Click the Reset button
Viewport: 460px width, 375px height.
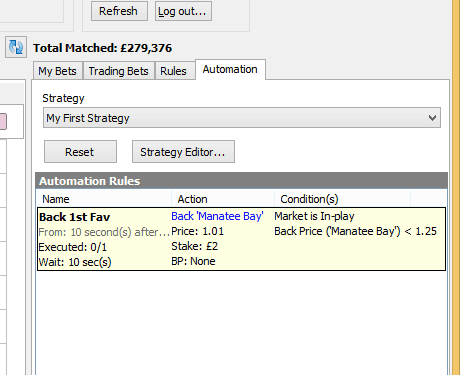click(80, 152)
